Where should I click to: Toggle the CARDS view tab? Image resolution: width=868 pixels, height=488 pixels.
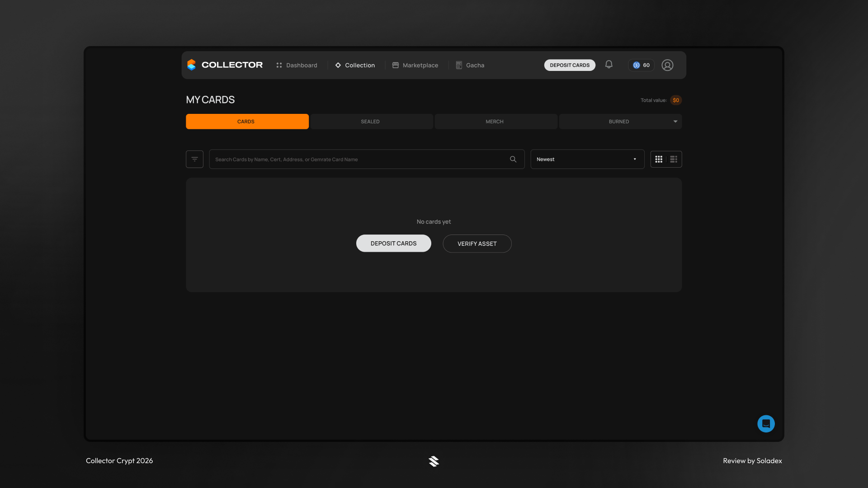(247, 121)
